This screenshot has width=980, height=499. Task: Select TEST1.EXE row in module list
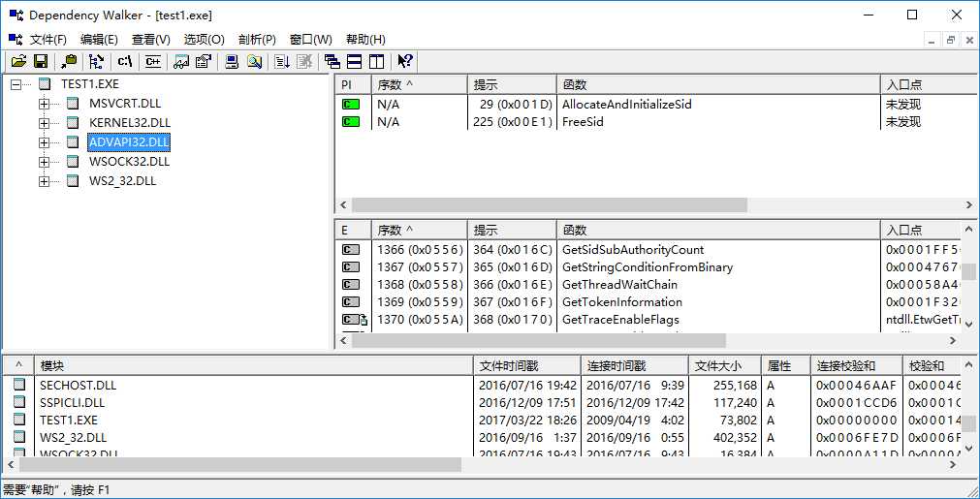481,421
